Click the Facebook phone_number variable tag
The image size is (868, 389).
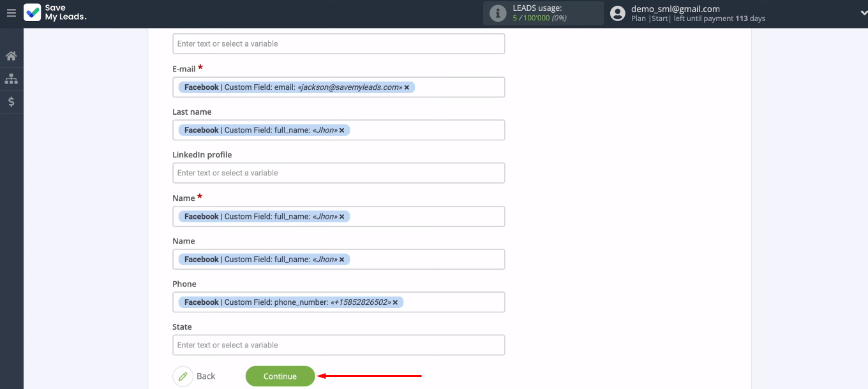click(291, 302)
